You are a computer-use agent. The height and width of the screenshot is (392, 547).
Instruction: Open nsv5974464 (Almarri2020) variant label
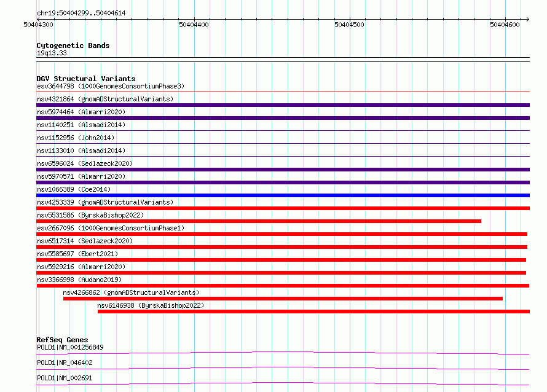point(81,112)
